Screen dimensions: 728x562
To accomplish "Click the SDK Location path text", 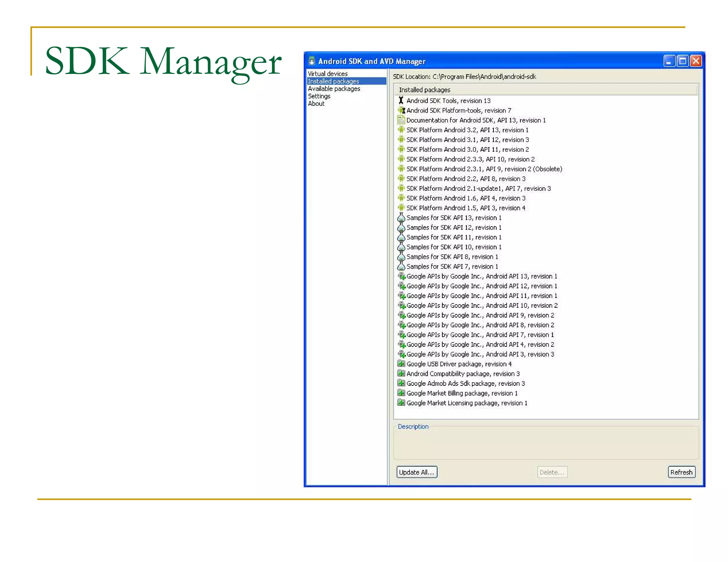I will [464, 76].
